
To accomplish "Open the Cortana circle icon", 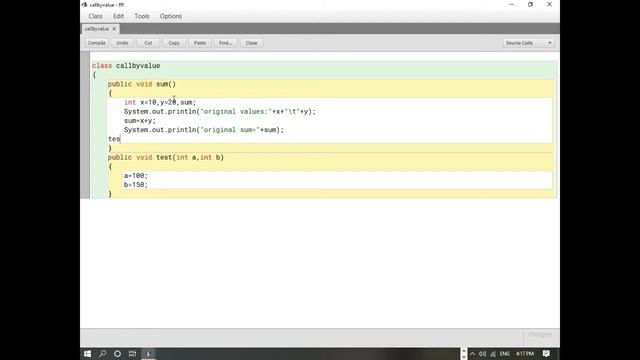I will (x=118, y=354).
